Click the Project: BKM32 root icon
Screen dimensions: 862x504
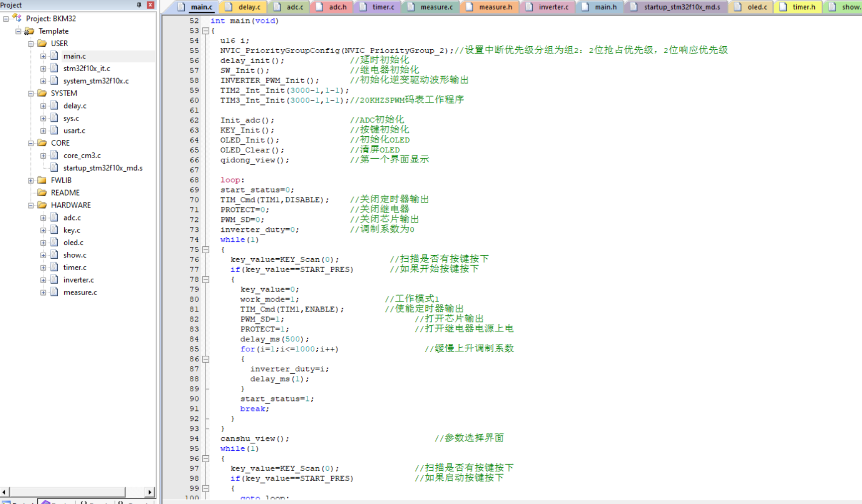click(17, 18)
